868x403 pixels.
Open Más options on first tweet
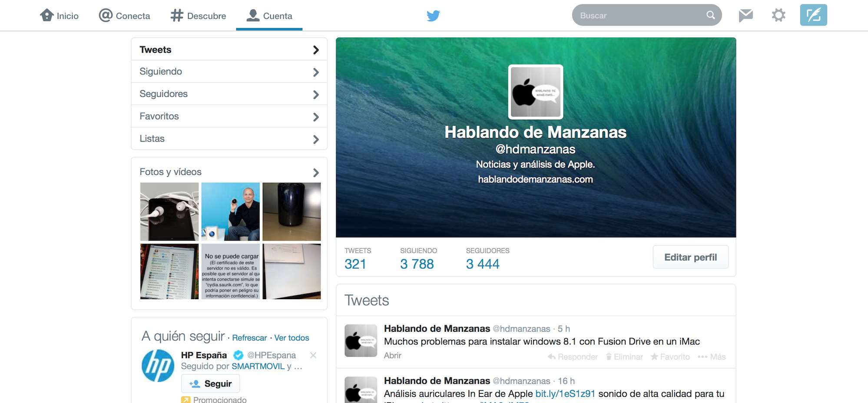712,357
